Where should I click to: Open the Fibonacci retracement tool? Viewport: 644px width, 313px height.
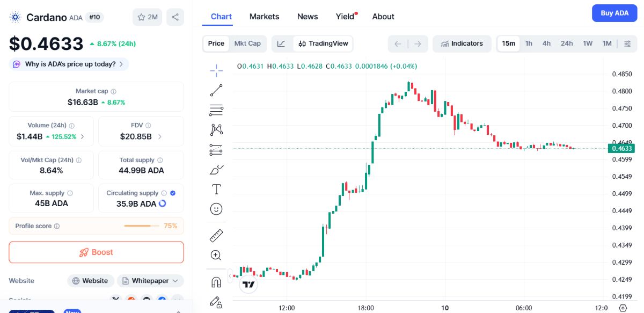point(216,110)
